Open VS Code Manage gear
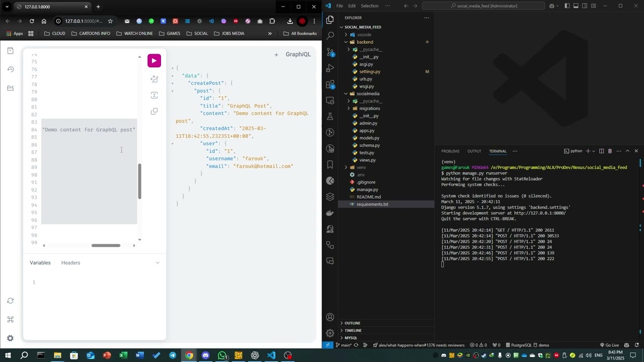 (330, 333)
